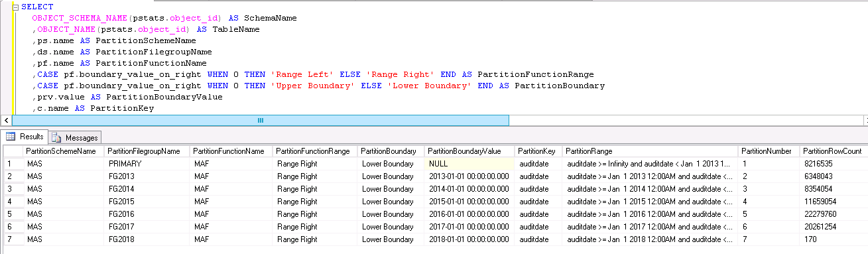Click the row count cell 11659054

coord(833,201)
